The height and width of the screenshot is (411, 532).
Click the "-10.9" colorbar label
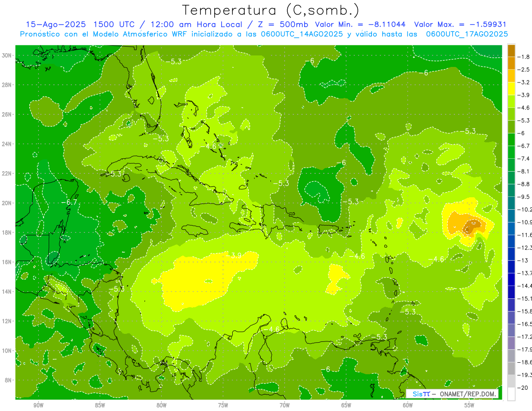pyautogui.click(x=525, y=222)
